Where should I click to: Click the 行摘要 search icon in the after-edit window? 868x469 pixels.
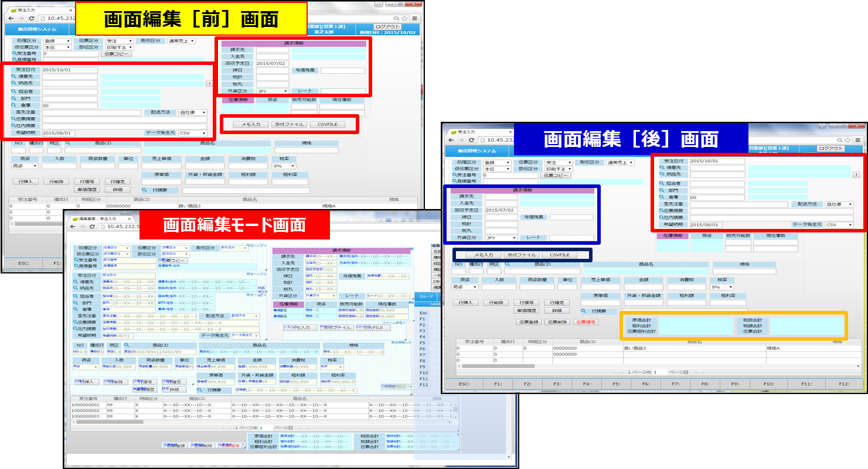click(x=584, y=311)
